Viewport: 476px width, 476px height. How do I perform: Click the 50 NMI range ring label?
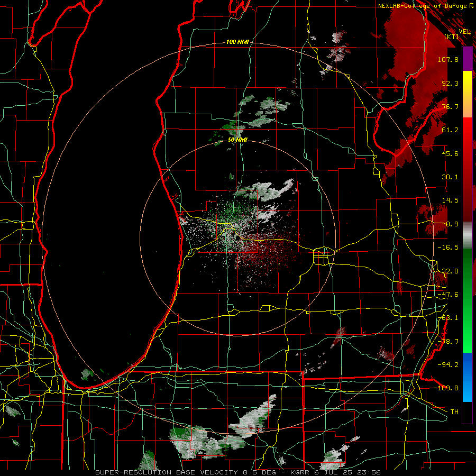click(x=237, y=140)
